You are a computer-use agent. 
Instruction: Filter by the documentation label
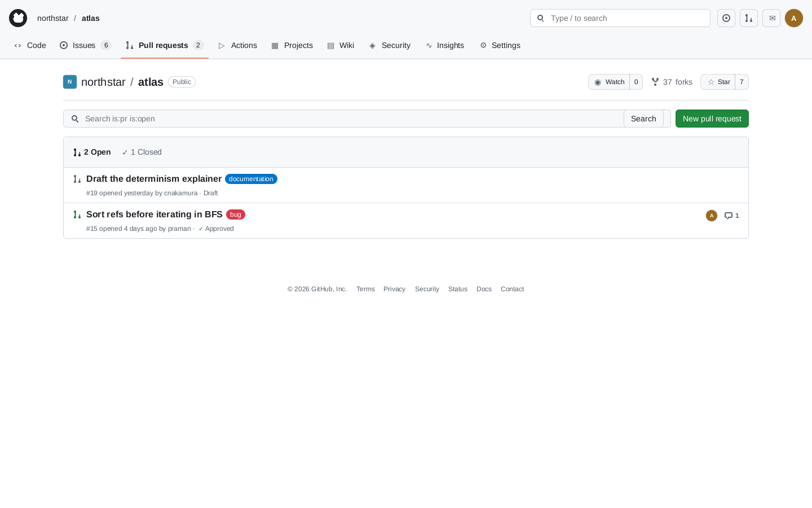[251, 179]
